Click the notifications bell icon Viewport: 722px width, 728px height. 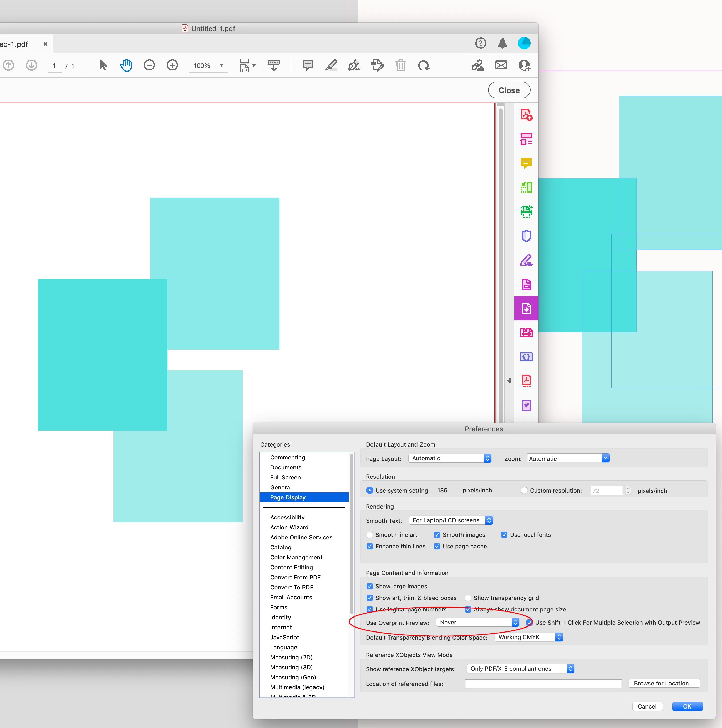click(502, 43)
